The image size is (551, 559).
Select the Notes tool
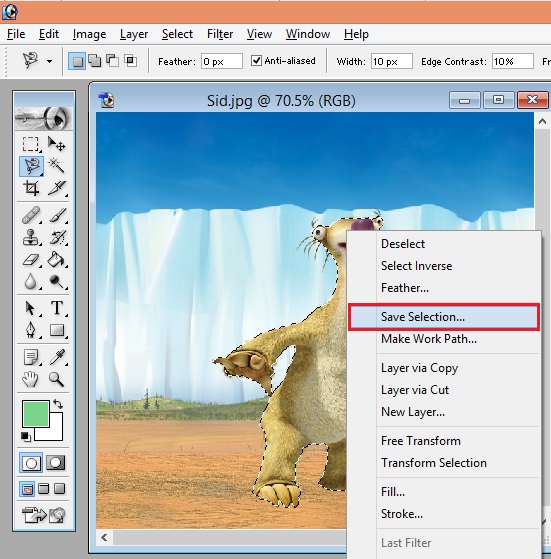[31, 357]
